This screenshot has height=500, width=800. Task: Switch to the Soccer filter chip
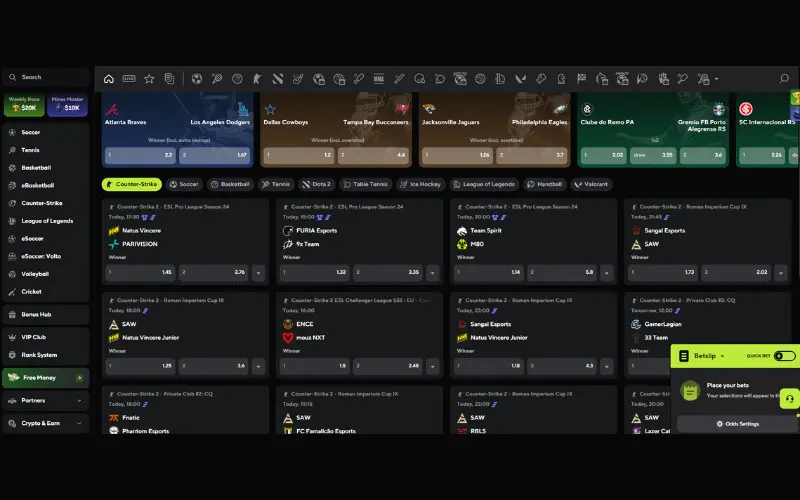tap(184, 184)
